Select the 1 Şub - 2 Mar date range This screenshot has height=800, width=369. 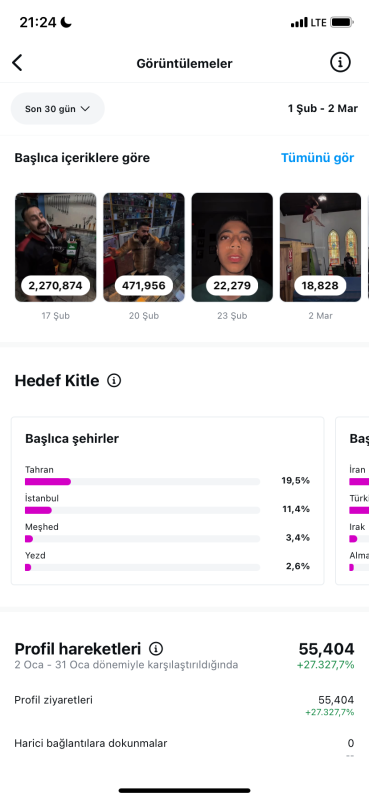coord(323,109)
